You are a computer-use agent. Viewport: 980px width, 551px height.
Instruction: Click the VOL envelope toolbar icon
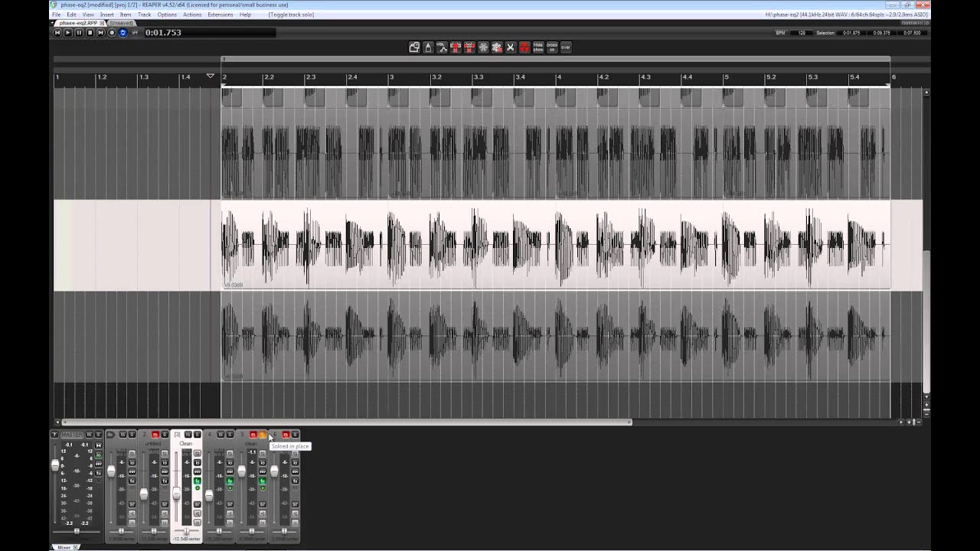442,47
